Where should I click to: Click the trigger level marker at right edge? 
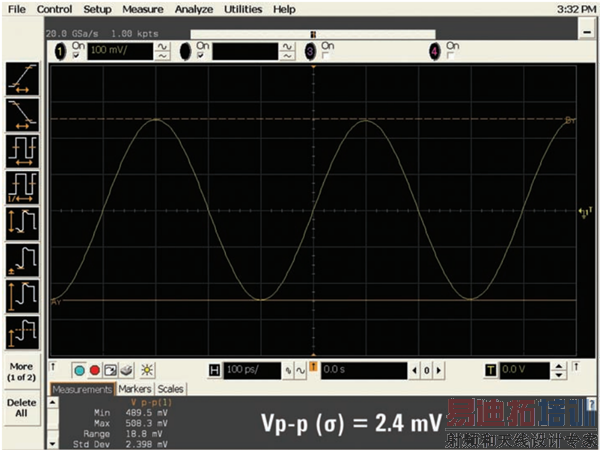(x=585, y=212)
